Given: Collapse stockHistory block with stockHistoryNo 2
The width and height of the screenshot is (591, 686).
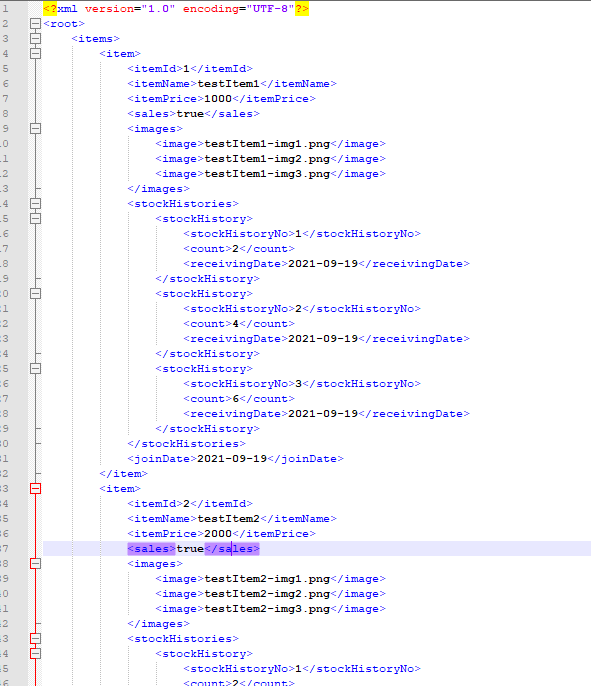Looking at the screenshot, I should pos(35,294).
